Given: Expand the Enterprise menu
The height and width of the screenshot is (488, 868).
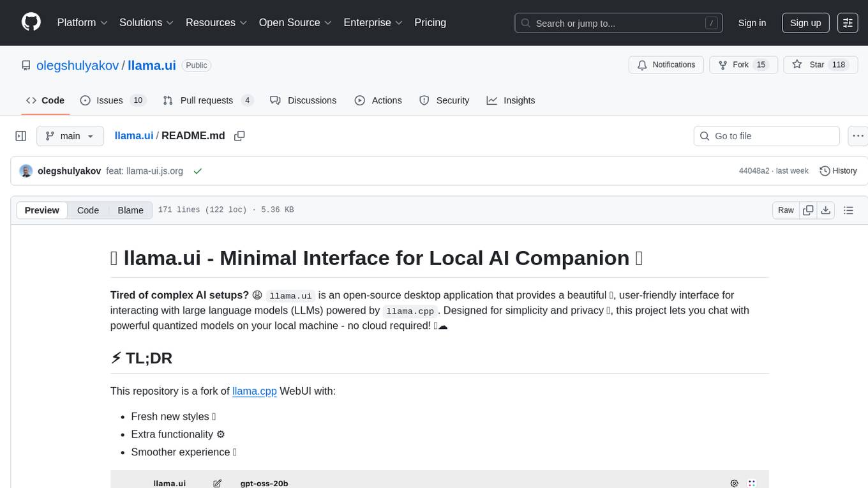Looking at the screenshot, I should 373,22.
